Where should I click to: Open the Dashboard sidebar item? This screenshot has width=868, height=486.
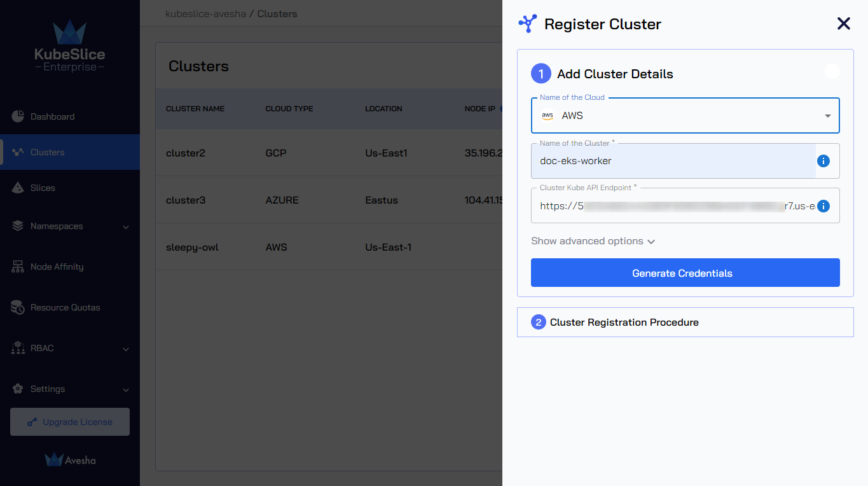click(x=70, y=116)
